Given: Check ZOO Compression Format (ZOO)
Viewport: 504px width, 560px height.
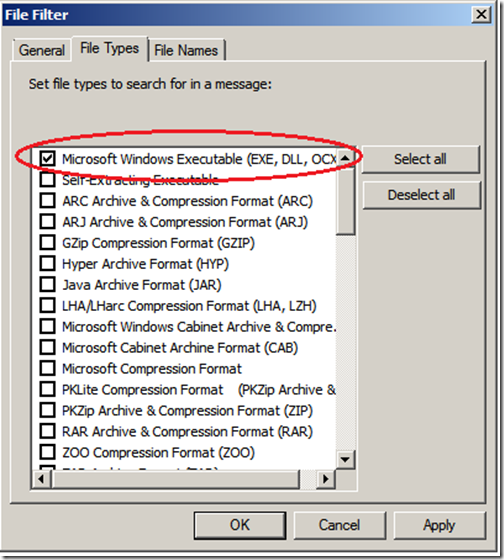Looking at the screenshot, I should (48, 452).
